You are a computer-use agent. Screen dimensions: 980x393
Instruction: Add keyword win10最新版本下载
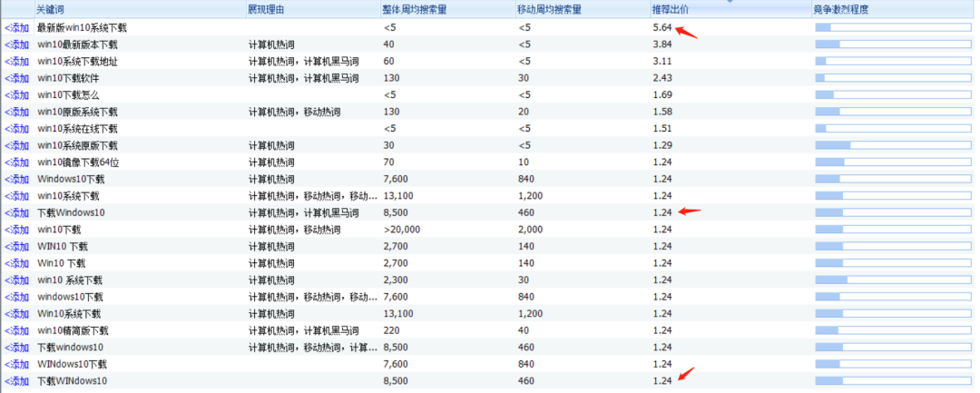click(x=18, y=44)
